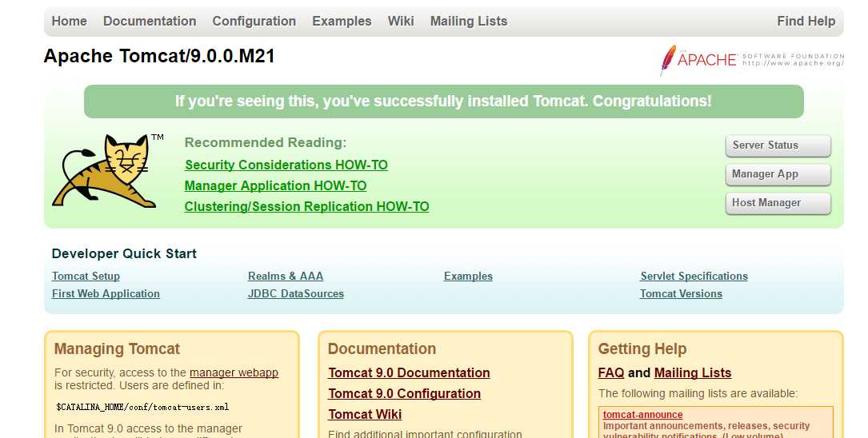Image resolution: width=868 pixels, height=438 pixels.
Task: Click the Documentation box heading
Action: pos(382,349)
